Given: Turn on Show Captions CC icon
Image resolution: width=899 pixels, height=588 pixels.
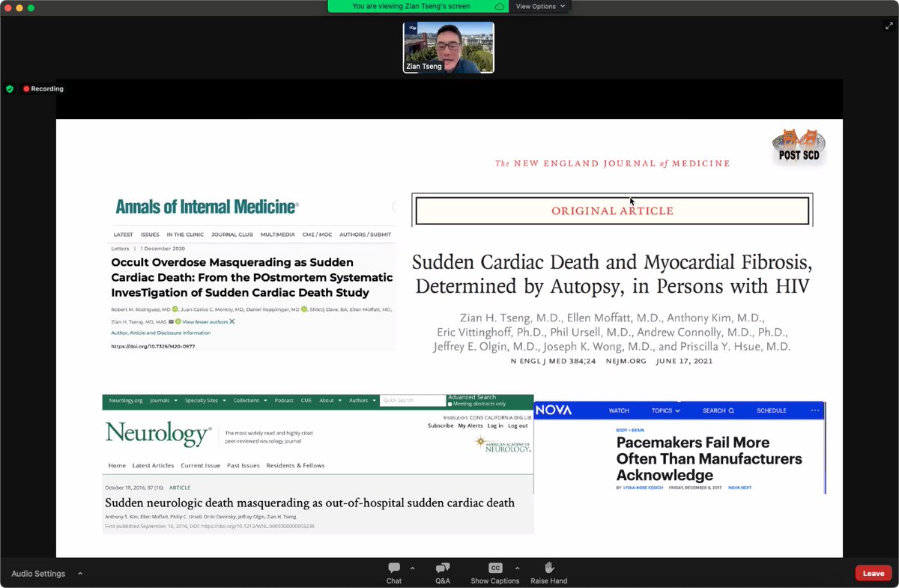Looking at the screenshot, I should pyautogui.click(x=494, y=568).
